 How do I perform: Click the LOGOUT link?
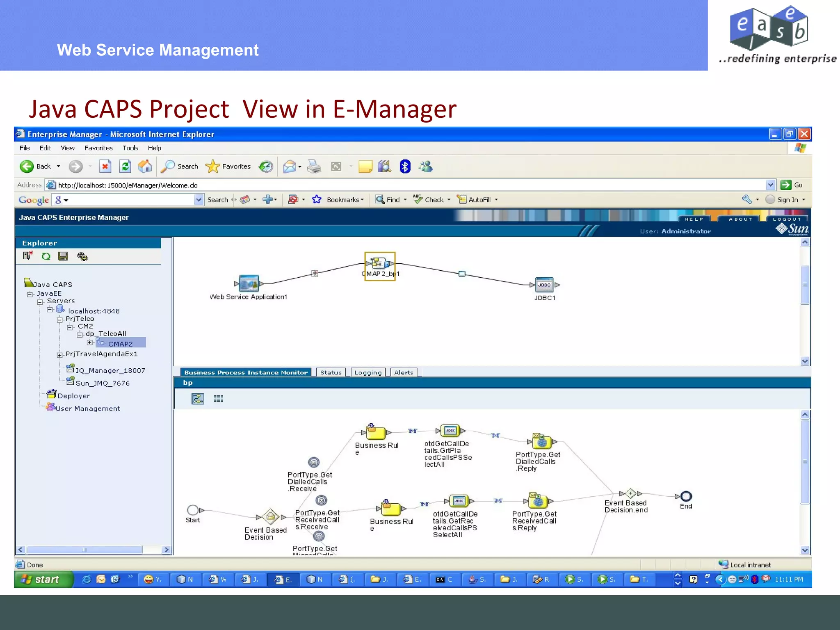787,219
